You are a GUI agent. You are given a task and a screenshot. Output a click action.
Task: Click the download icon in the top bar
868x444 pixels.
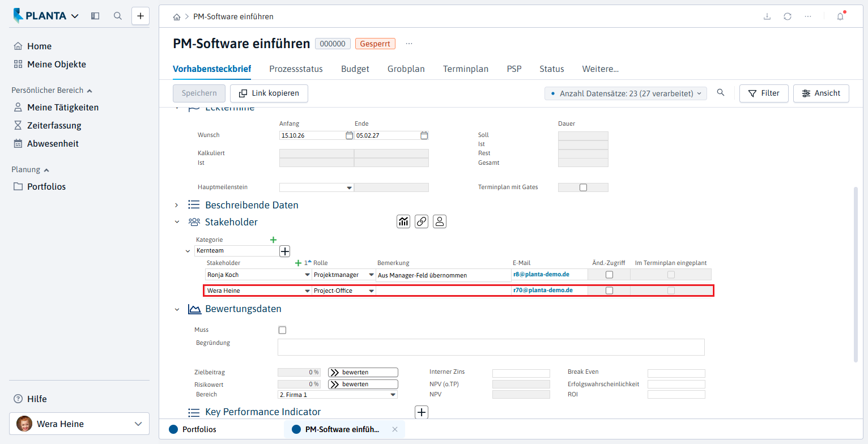(767, 16)
